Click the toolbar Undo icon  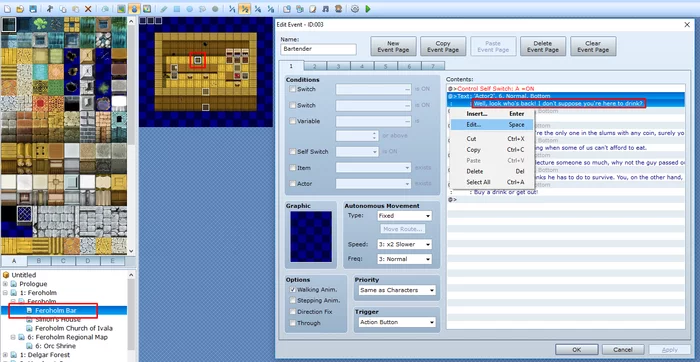click(x=105, y=8)
